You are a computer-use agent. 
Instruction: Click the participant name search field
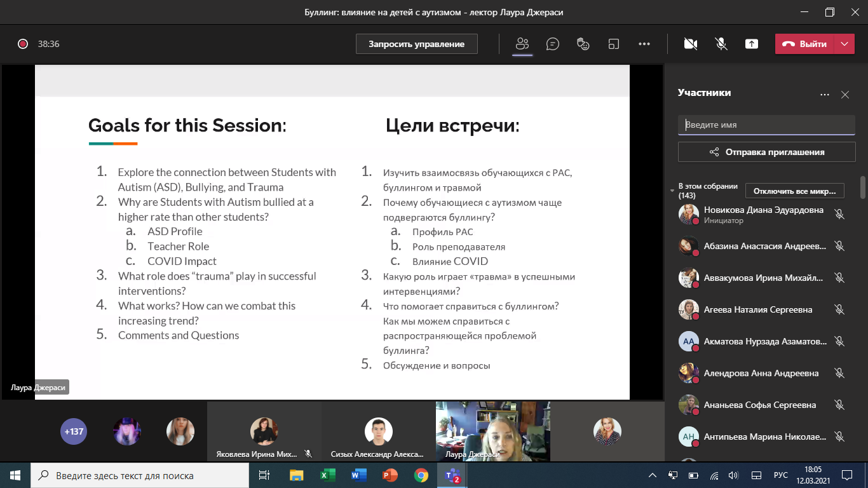[x=766, y=125]
